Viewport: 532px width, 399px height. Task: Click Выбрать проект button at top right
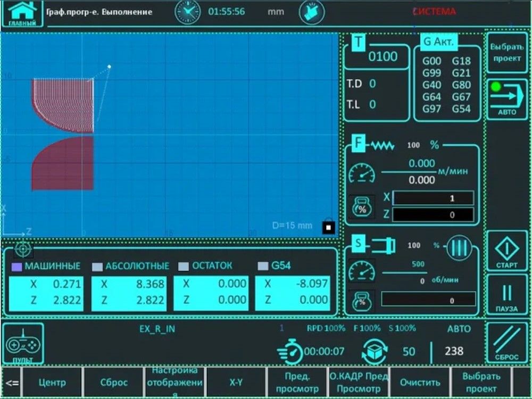click(x=506, y=52)
